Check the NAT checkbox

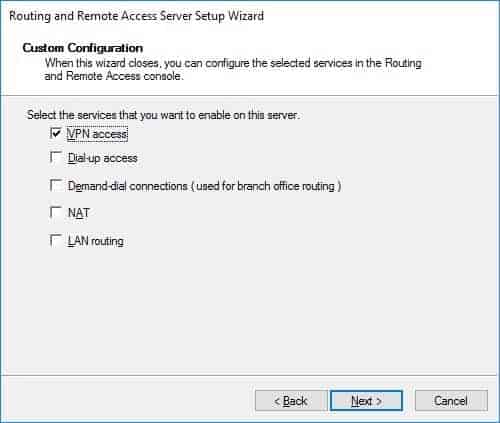[x=55, y=212]
